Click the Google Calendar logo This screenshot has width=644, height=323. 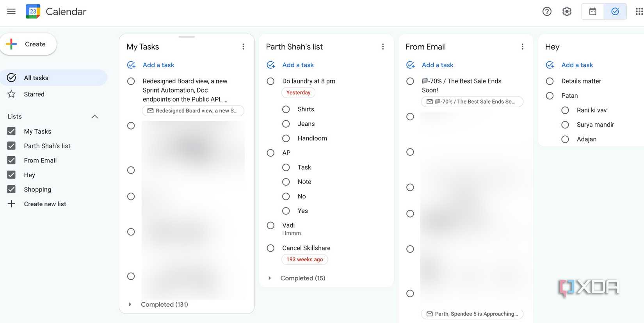(33, 11)
